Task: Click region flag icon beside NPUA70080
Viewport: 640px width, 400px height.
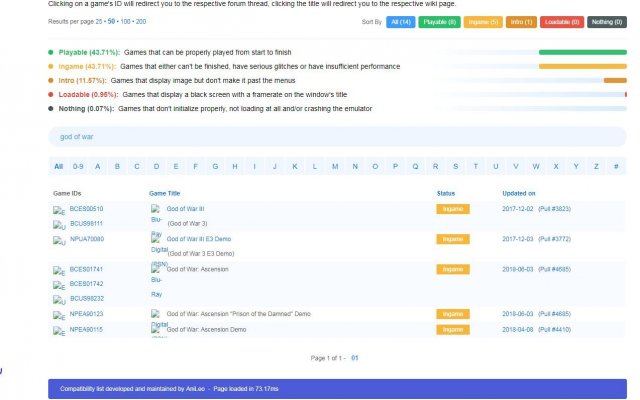Action: pyautogui.click(x=59, y=241)
